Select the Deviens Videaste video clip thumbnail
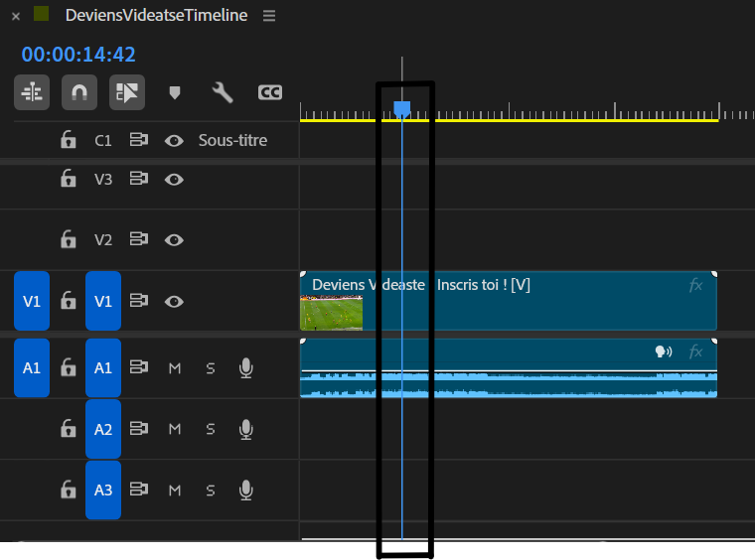 click(x=331, y=313)
